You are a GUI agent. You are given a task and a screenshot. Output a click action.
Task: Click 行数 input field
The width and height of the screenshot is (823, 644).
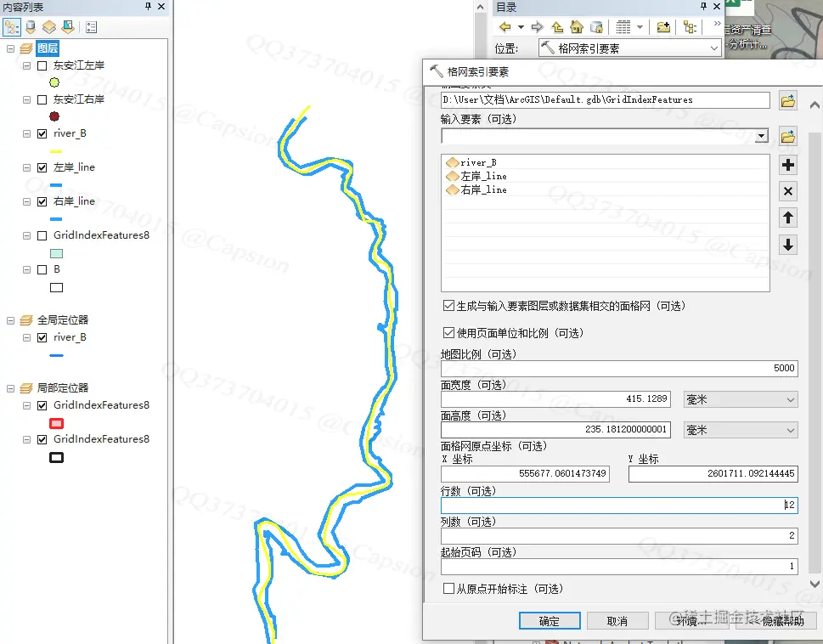[619, 505]
